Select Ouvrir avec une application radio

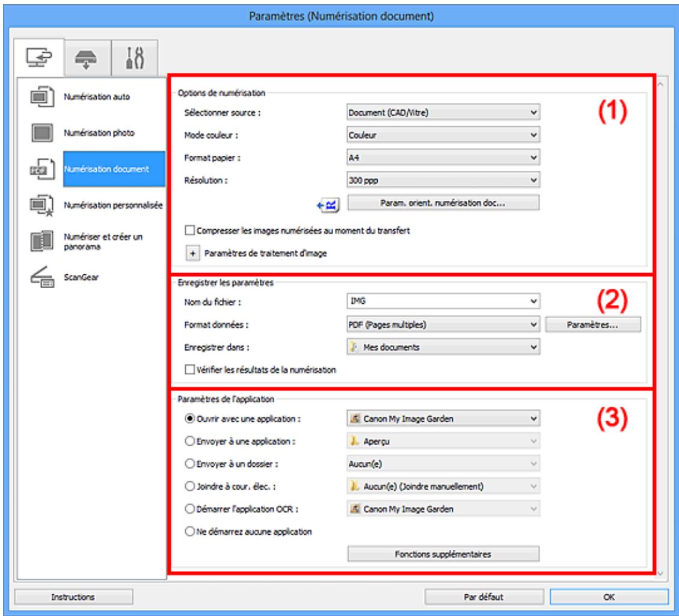189,419
